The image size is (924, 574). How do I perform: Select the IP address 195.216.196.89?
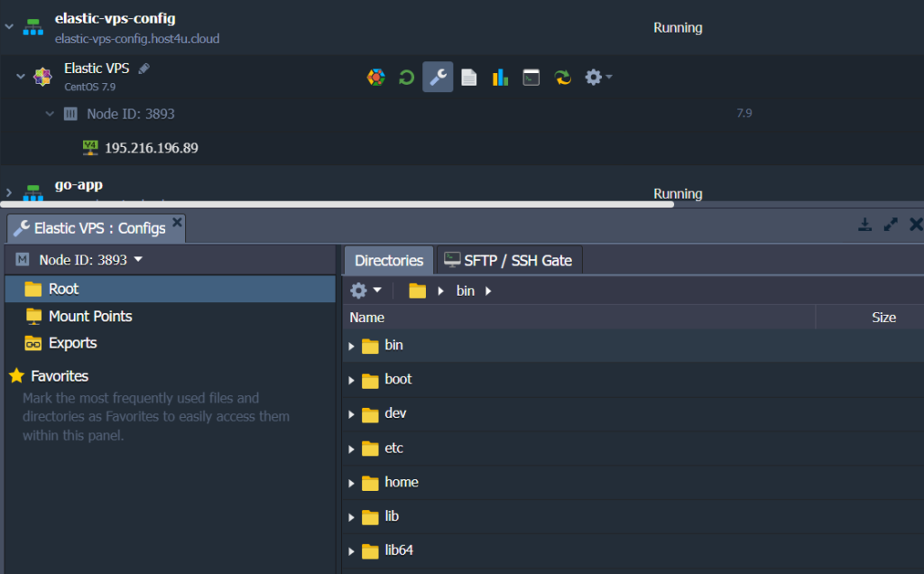click(152, 148)
